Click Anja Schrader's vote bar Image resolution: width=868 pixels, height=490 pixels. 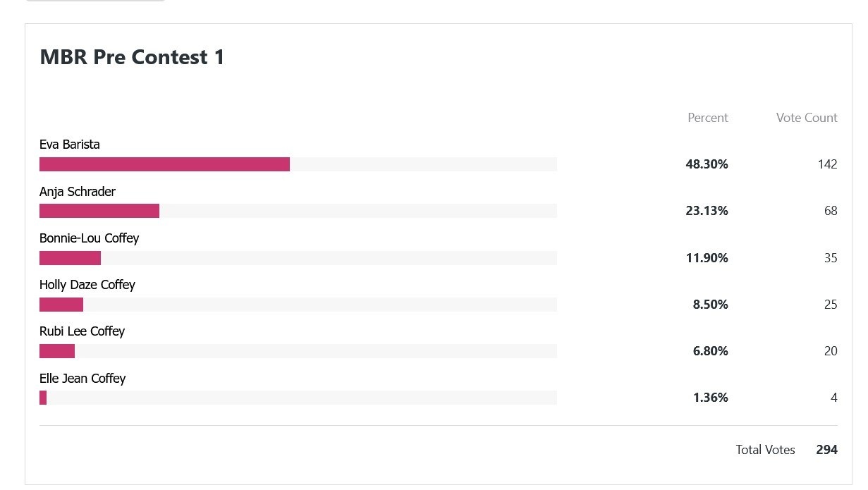tap(99, 211)
